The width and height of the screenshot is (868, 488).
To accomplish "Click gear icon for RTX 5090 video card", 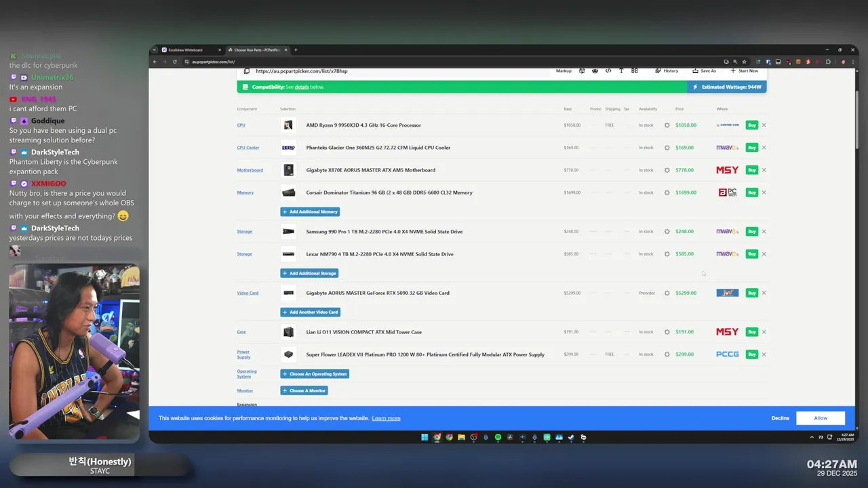I will 667,293.
